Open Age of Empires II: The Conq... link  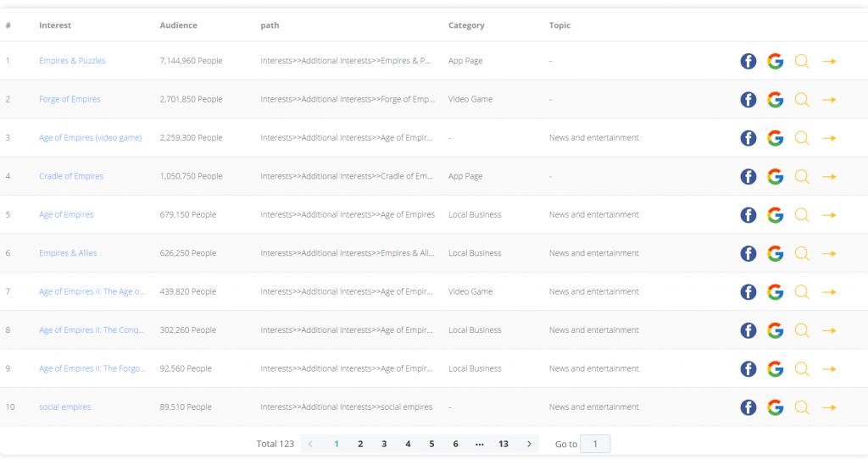click(92, 329)
